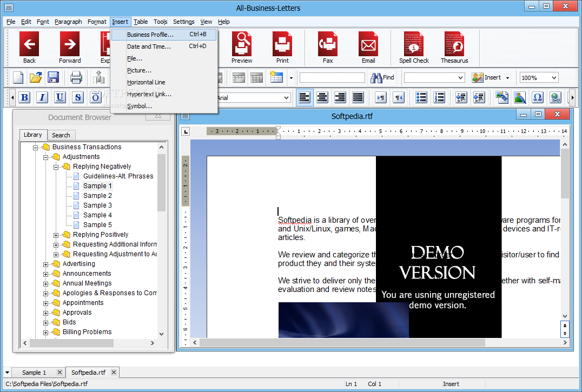Toggle justified text alignment
The height and width of the screenshot is (392, 582).
click(x=358, y=97)
